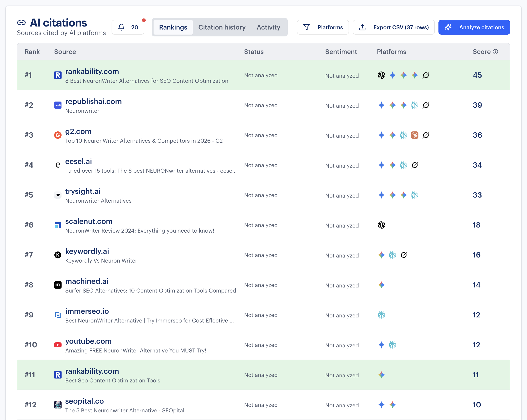Image resolution: width=527 pixels, height=420 pixels.
Task: Click the notifications bell icon
Action: (121, 27)
